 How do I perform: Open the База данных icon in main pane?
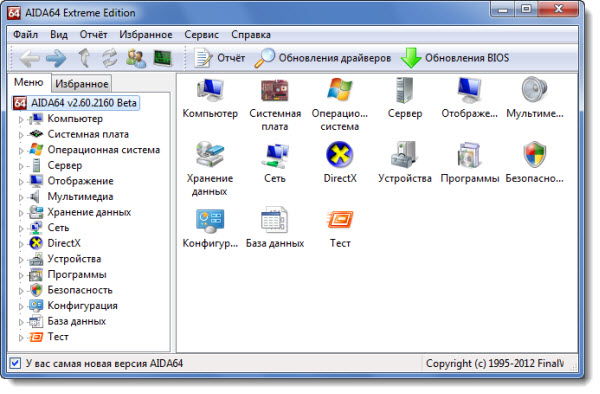tap(275, 220)
